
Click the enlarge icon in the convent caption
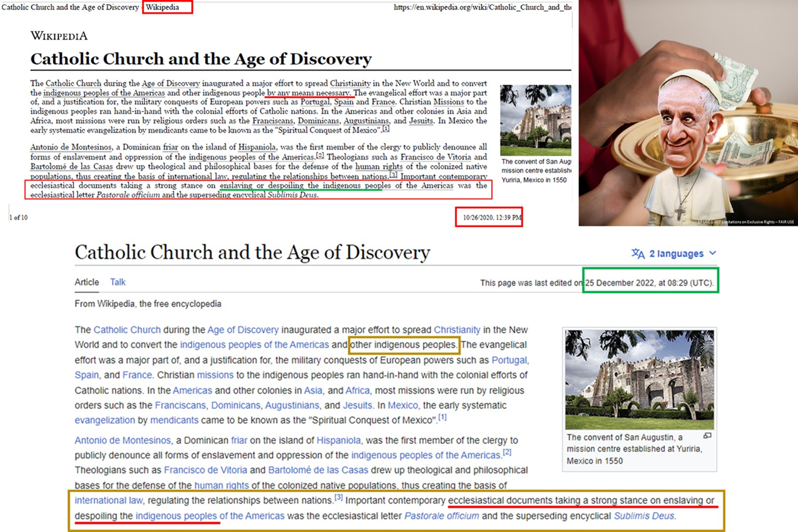707,436
